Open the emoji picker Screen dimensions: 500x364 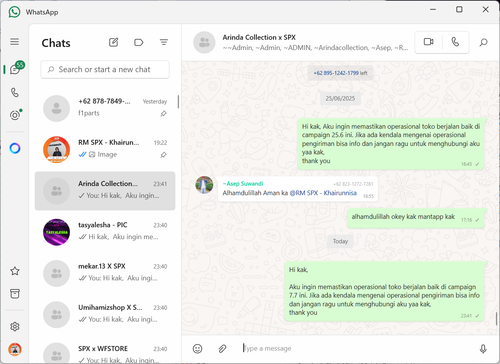pos(197,349)
